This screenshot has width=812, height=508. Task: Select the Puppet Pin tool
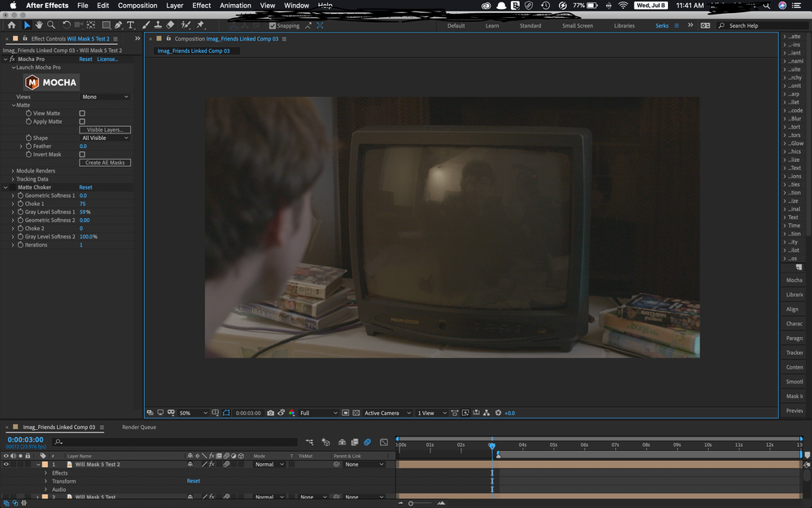coord(200,25)
